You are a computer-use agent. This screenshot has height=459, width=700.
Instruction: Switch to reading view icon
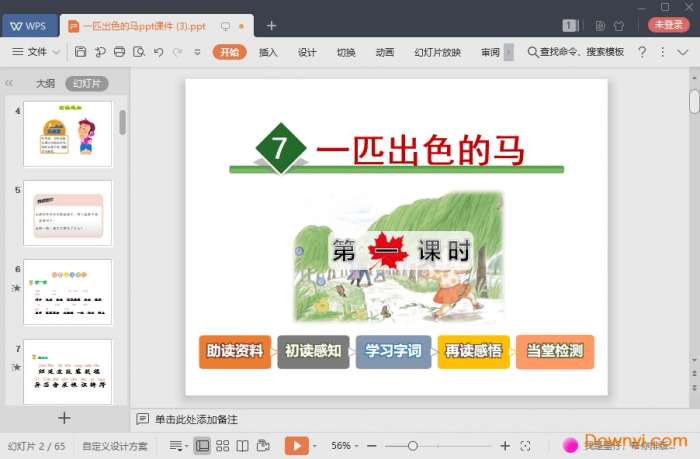(242, 446)
